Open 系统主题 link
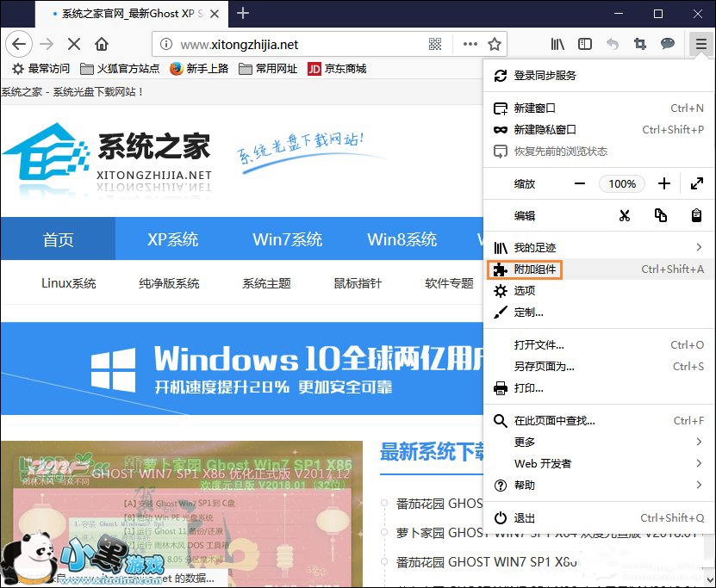Viewport: 716px width, 588px height. 267,283
